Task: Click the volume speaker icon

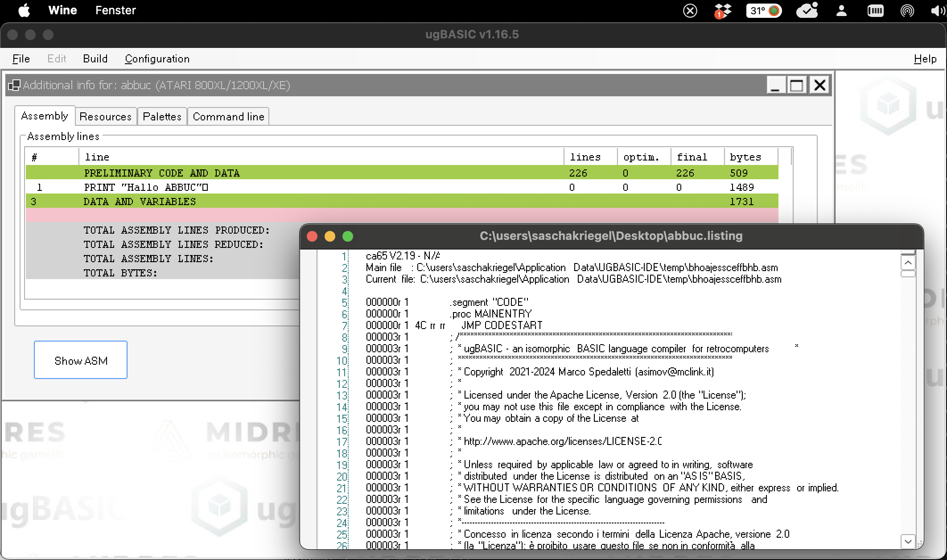Action: (x=937, y=10)
